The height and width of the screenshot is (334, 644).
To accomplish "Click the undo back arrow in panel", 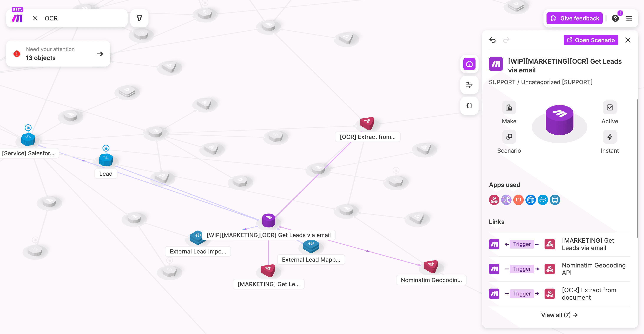I will tap(492, 40).
